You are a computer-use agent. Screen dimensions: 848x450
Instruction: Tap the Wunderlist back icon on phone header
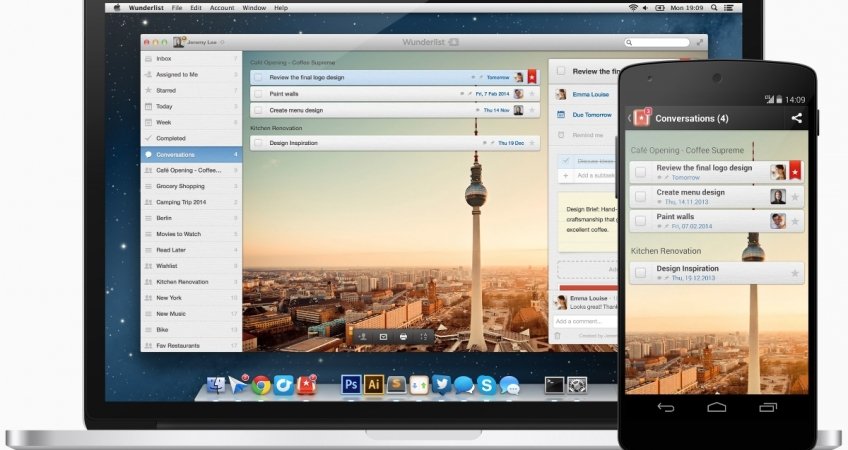[640, 118]
